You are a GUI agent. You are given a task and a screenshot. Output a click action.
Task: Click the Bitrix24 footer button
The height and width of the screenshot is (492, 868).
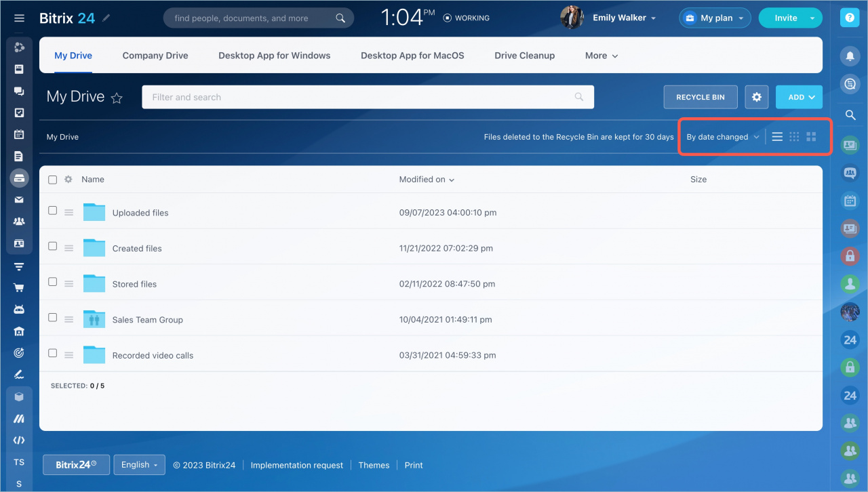pyautogui.click(x=76, y=465)
